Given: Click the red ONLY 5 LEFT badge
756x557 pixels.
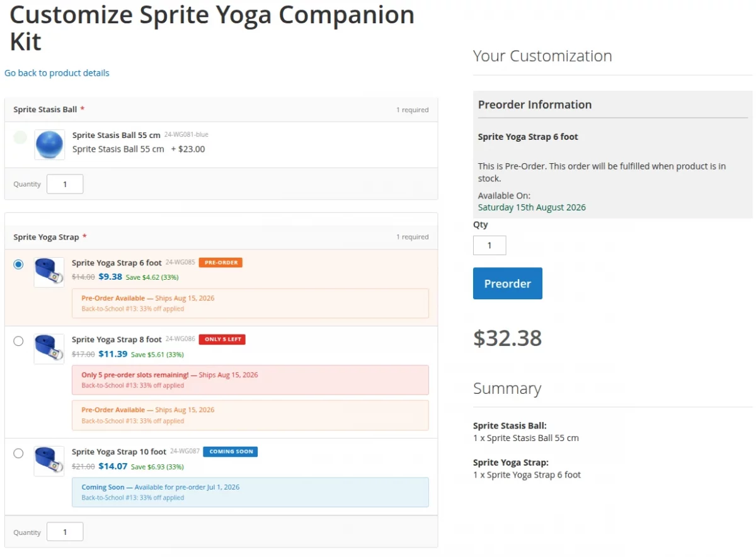Looking at the screenshot, I should click(x=222, y=340).
